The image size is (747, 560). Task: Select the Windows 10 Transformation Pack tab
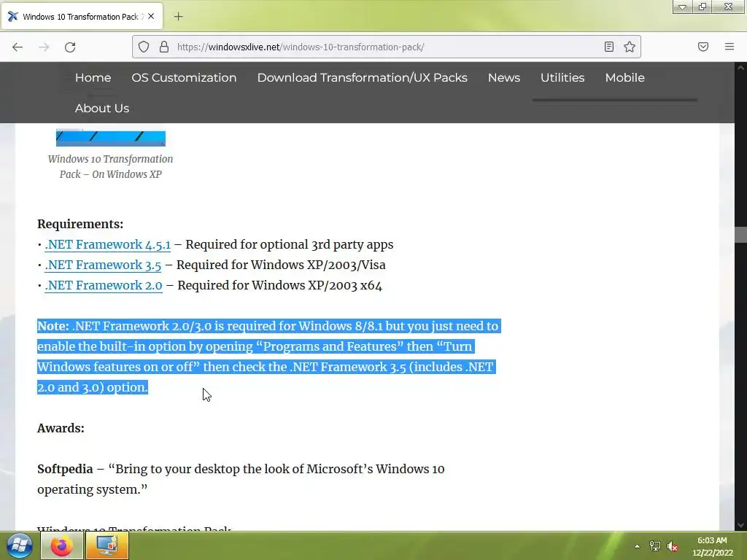tap(82, 16)
